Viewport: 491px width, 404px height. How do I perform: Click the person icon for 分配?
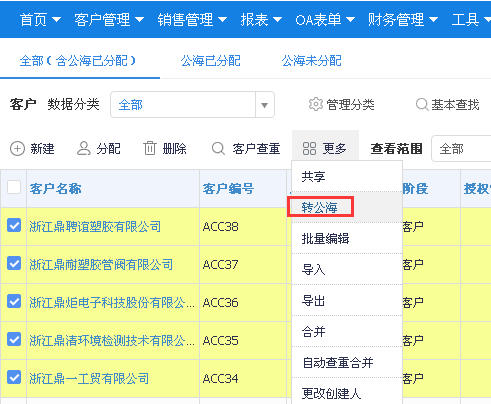click(84, 148)
